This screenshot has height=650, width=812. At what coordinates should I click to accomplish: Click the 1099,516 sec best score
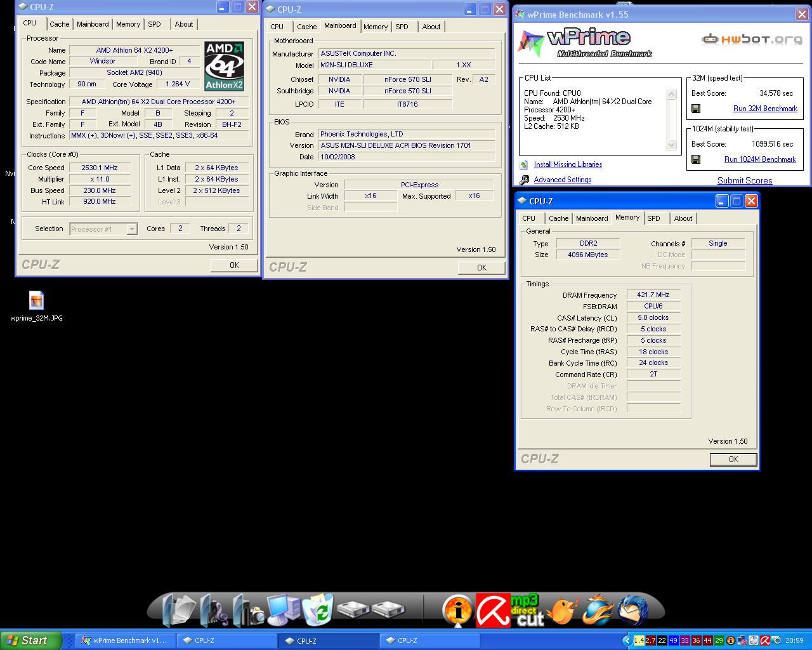772,144
